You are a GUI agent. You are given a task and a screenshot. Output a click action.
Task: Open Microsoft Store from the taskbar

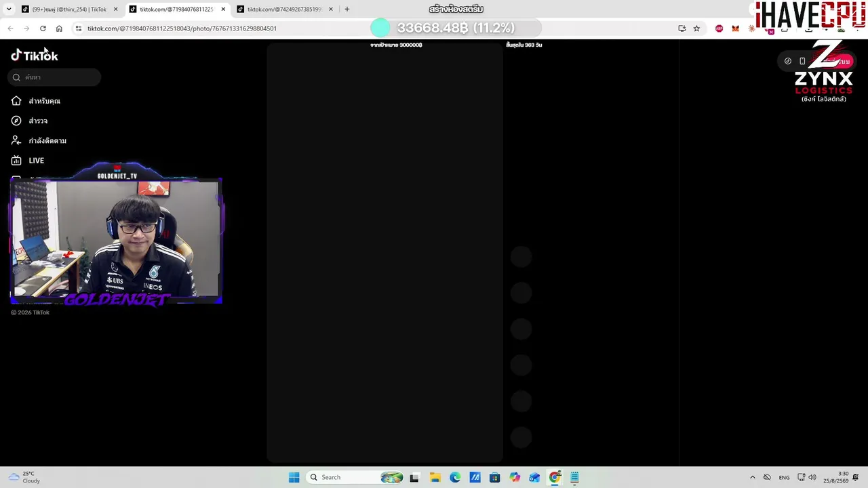494,477
